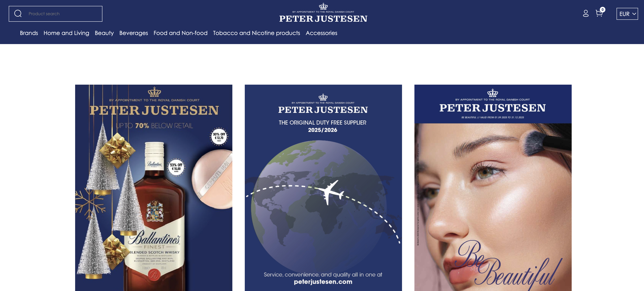Screen dimensions: 644x291
Task: Open Tobacco and Nicotine products menu
Action: tap(256, 33)
